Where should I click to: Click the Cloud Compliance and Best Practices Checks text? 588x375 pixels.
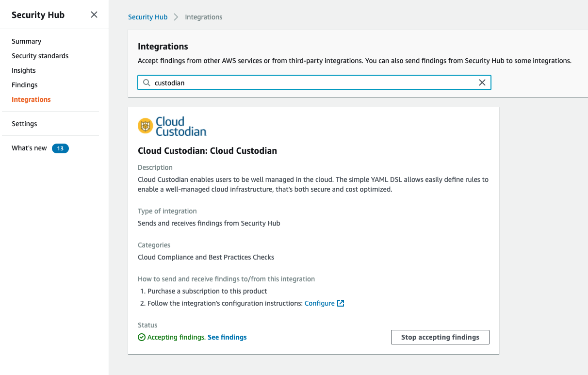coord(206,257)
